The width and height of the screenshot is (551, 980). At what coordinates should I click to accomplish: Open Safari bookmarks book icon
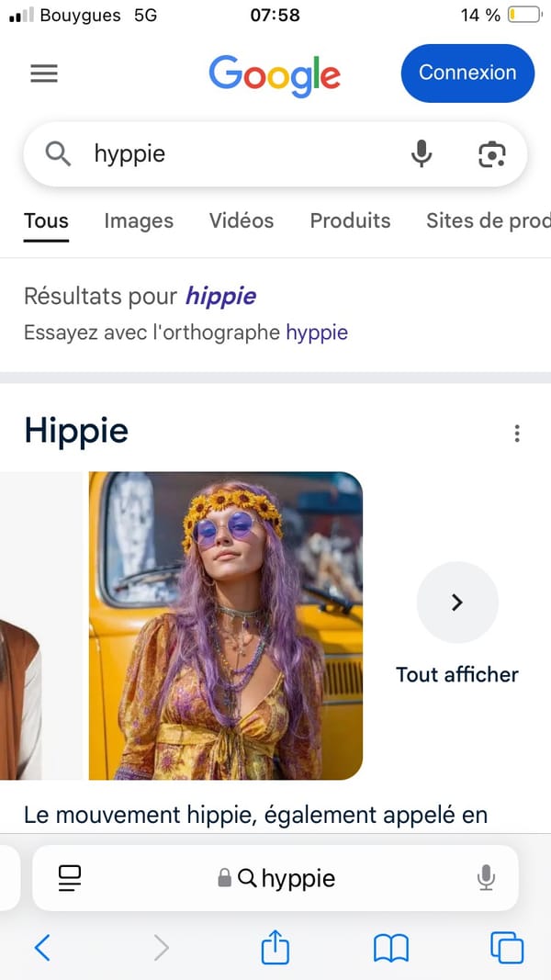390,948
